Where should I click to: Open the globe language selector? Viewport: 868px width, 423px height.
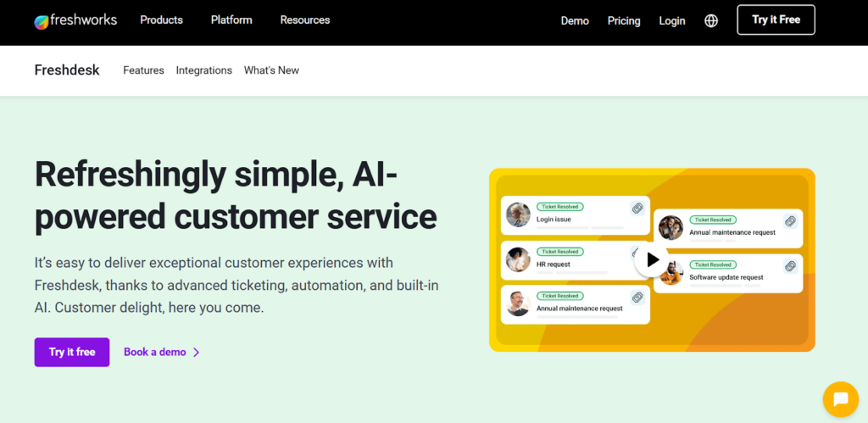tap(711, 20)
